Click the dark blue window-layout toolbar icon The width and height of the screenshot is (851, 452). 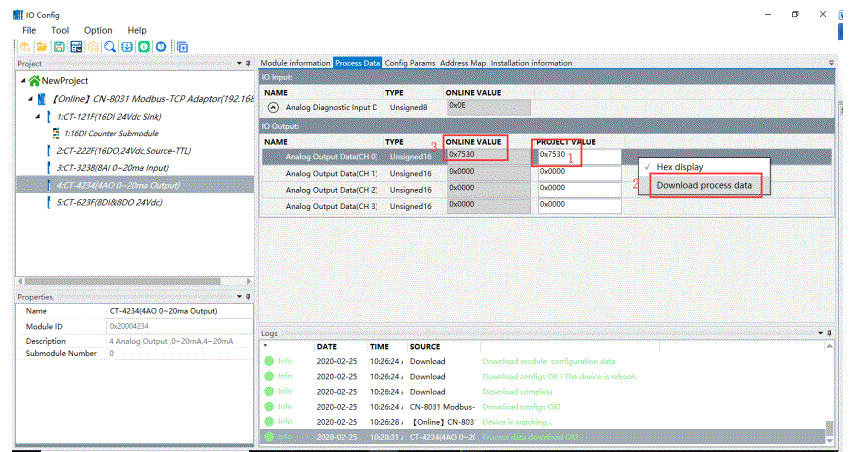[x=77, y=47]
